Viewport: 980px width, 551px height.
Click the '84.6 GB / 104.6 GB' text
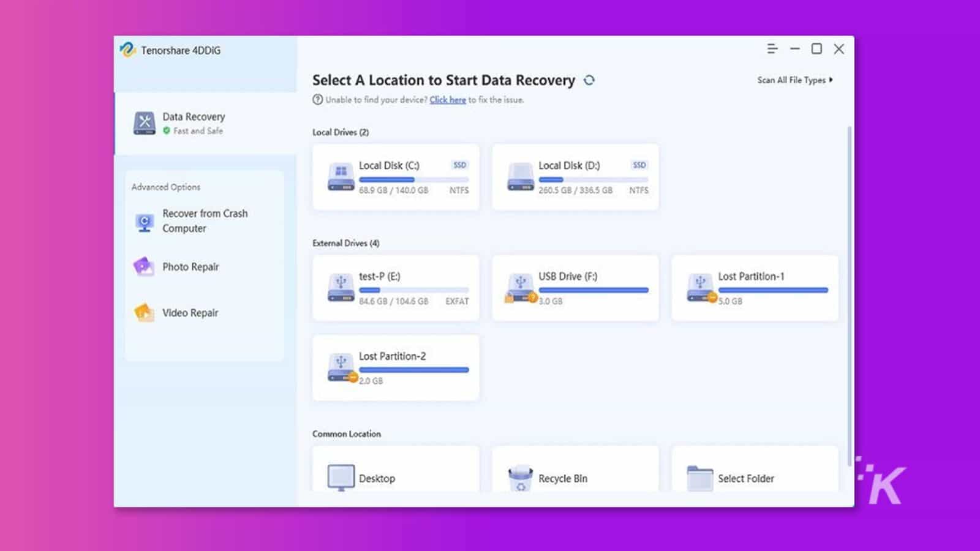point(394,301)
